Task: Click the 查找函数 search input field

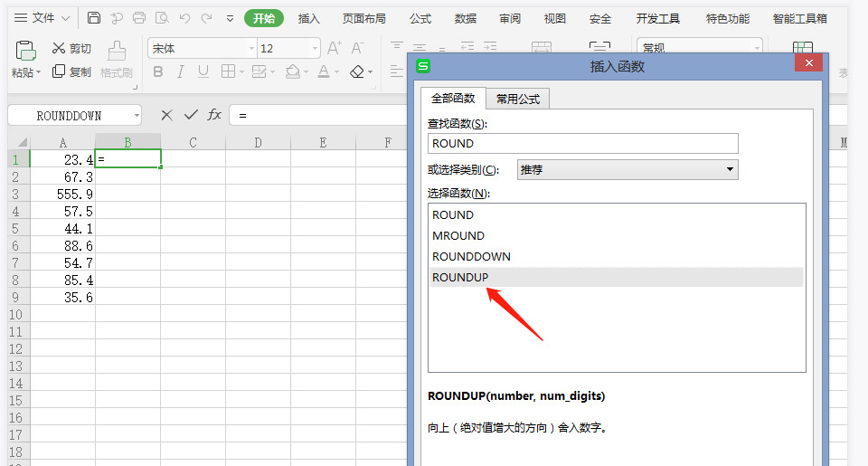Action: [582, 143]
